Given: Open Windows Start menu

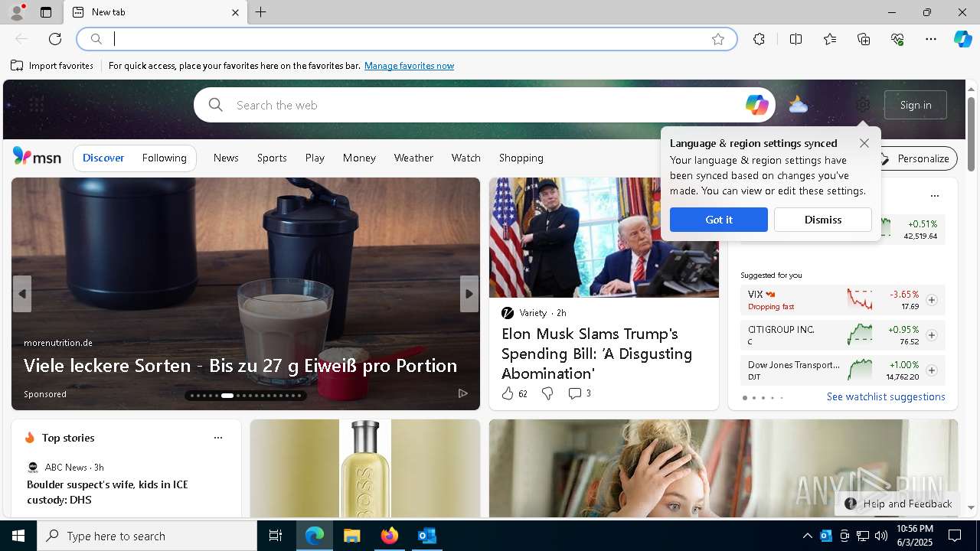Looking at the screenshot, I should 18,536.
